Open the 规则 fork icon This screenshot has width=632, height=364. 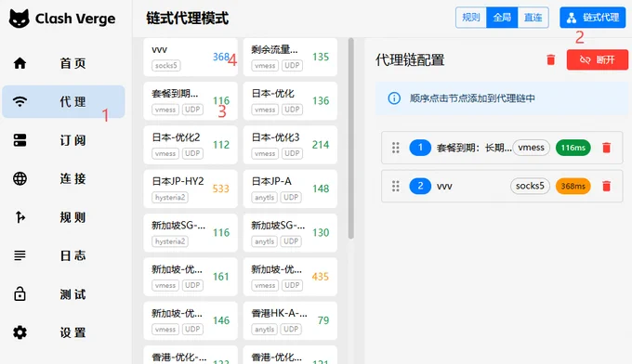[x=20, y=217]
